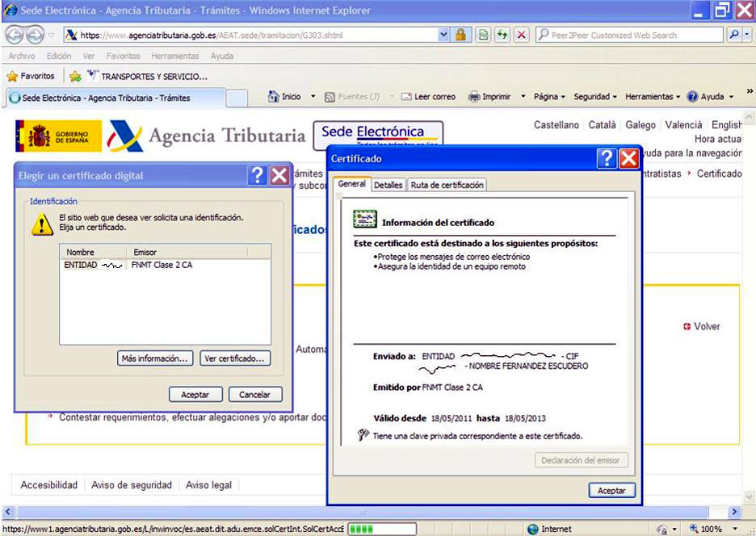This screenshot has width=756, height=536.
Task: Open a new blank browser tab
Action: click(x=237, y=98)
